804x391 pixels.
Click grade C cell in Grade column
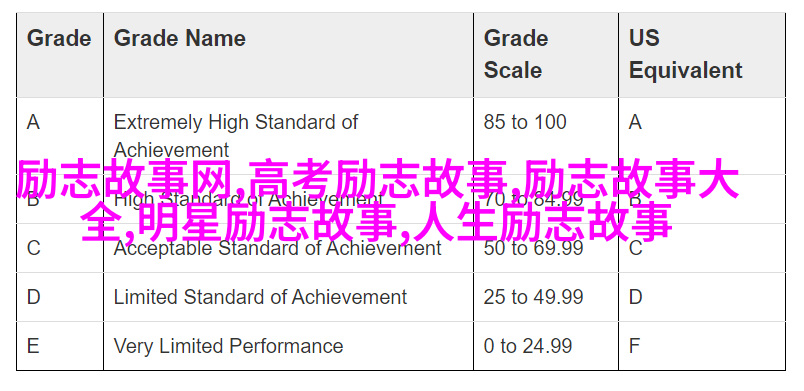point(59,248)
